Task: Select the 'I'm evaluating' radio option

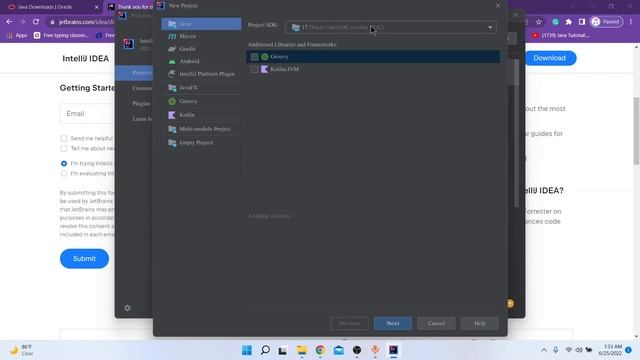Action: coord(64,173)
